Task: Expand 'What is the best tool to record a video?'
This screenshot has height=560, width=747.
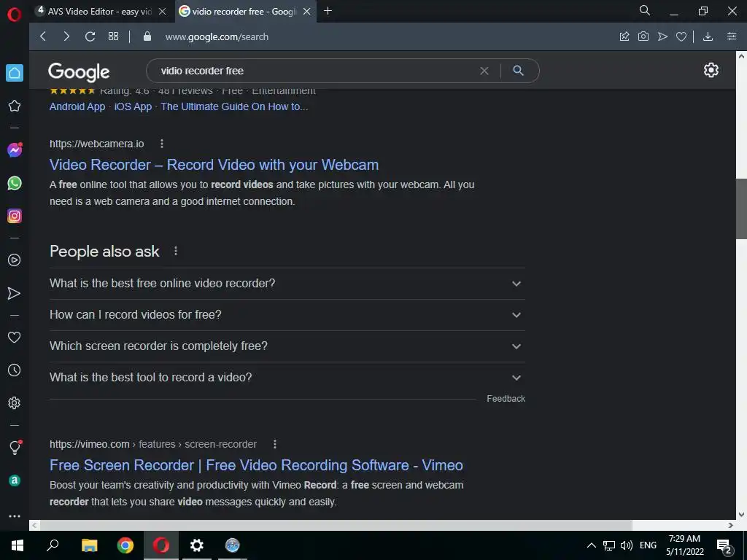Action: [287, 378]
